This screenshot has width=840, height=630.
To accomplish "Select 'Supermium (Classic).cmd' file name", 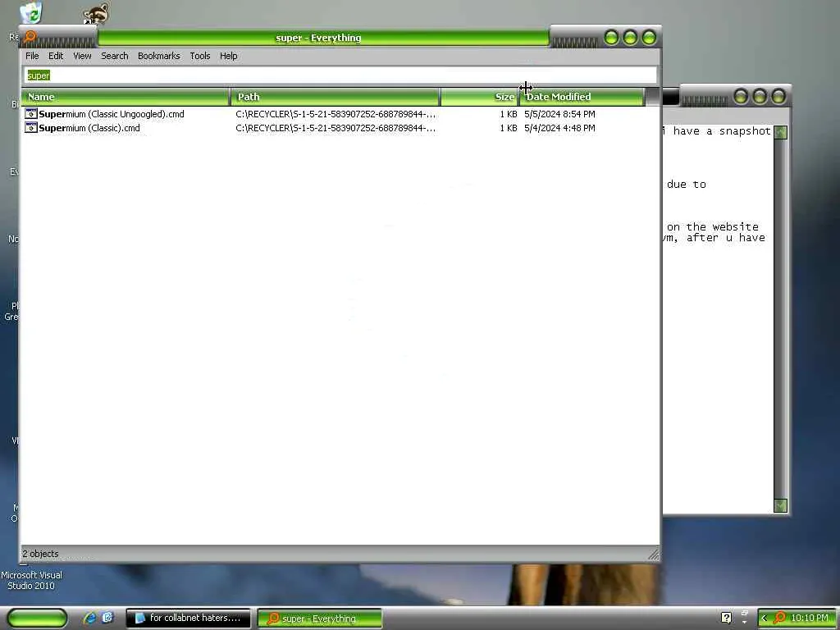I will [x=89, y=128].
